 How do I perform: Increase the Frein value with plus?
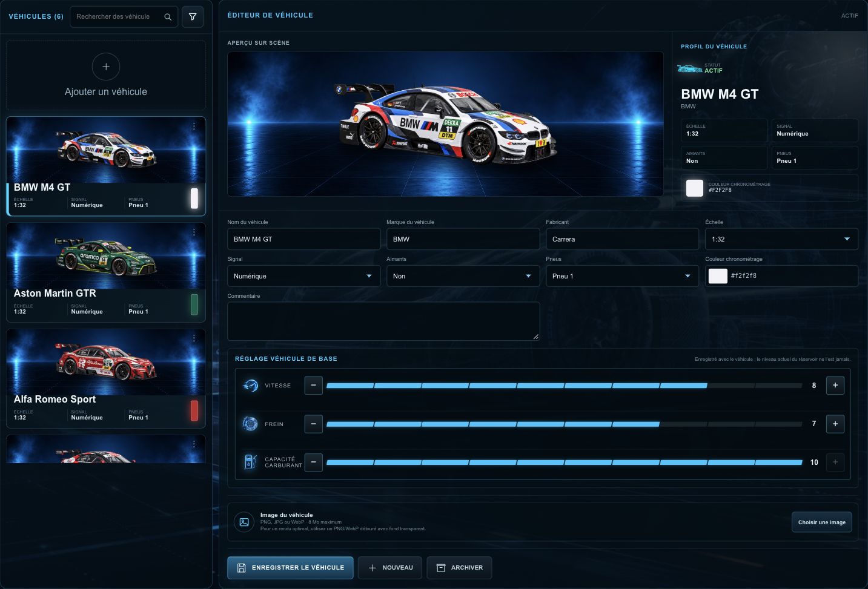(835, 424)
